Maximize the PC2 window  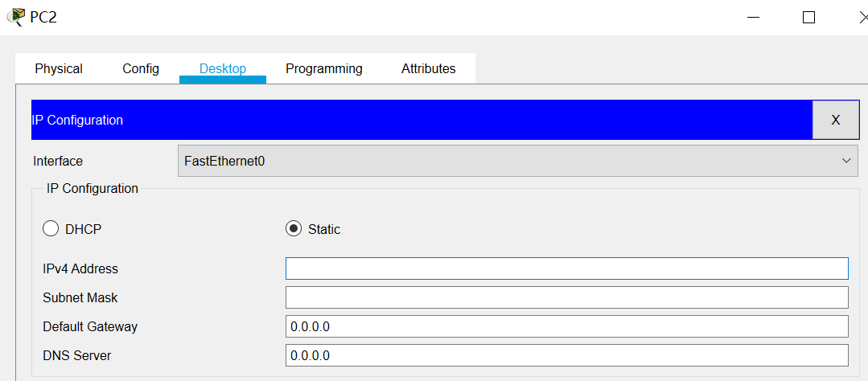click(808, 17)
